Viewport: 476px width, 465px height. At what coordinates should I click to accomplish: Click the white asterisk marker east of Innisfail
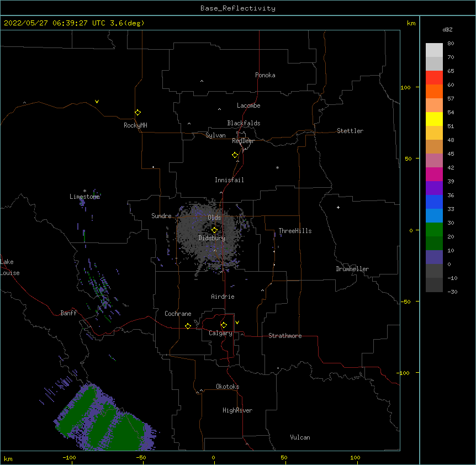(x=277, y=167)
